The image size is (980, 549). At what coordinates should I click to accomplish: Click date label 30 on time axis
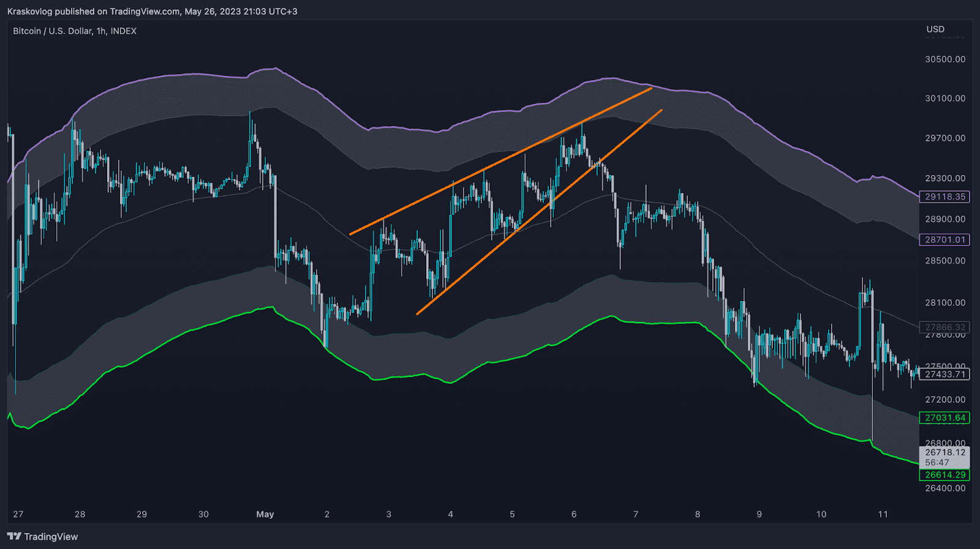(203, 514)
